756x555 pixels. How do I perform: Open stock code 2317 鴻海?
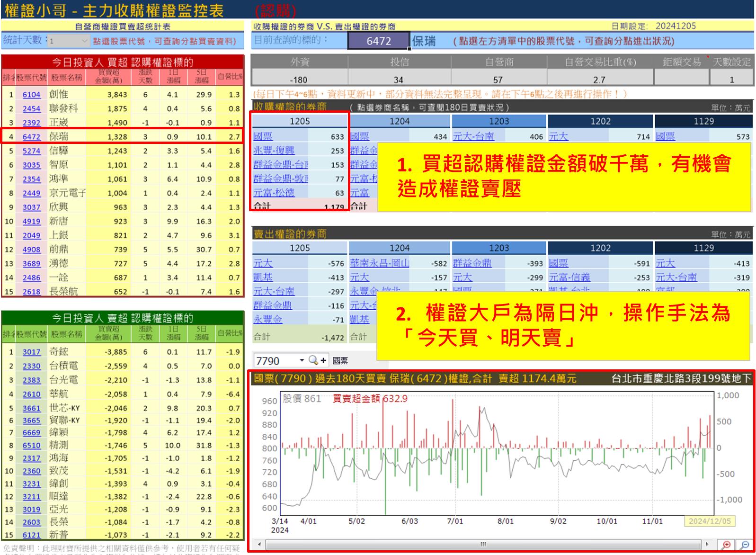[x=31, y=458]
